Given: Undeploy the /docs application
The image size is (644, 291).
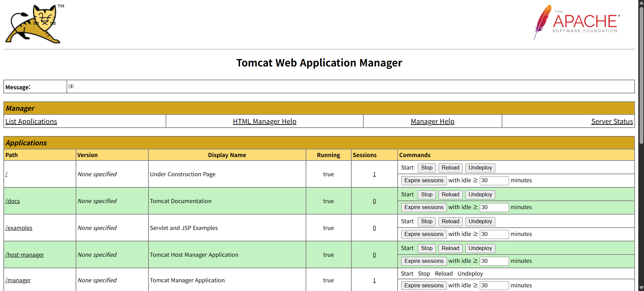Looking at the screenshot, I should click(480, 195).
